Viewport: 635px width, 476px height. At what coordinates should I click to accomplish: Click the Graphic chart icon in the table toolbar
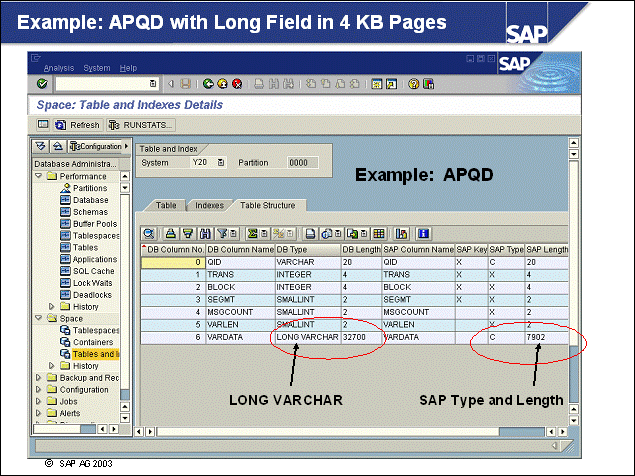pyautogui.click(x=402, y=233)
